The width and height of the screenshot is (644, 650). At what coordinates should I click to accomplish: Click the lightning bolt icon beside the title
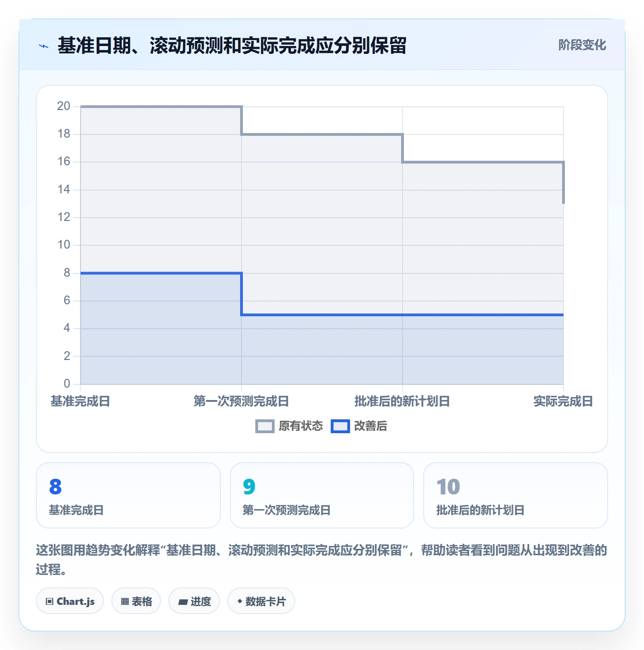tap(44, 46)
